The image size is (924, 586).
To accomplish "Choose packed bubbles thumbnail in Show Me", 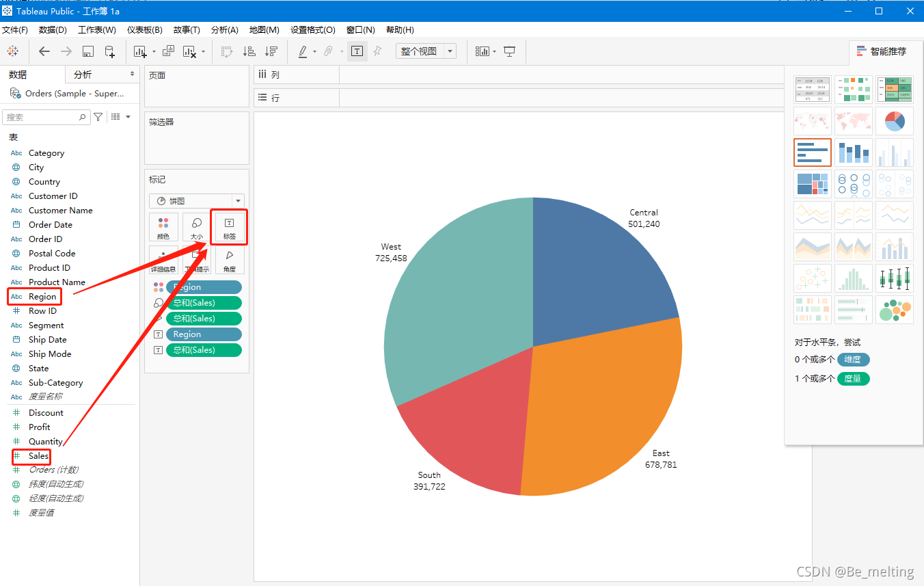I will tap(895, 310).
